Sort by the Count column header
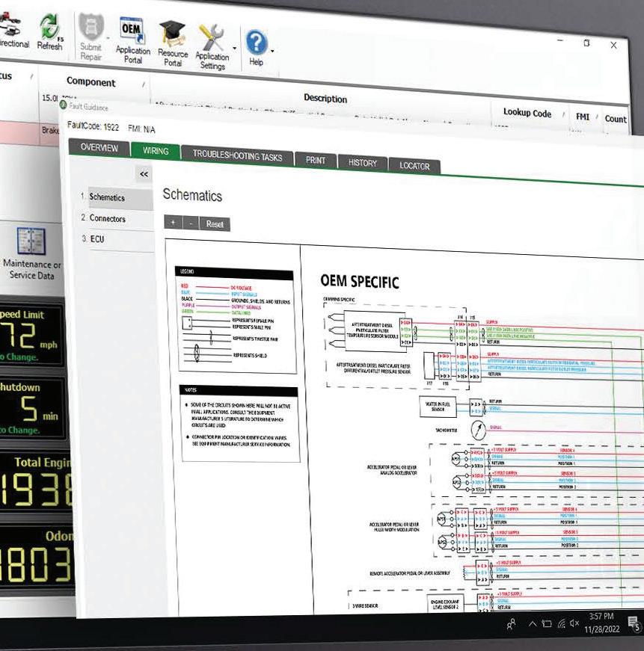This screenshot has height=651, width=644. click(616, 119)
